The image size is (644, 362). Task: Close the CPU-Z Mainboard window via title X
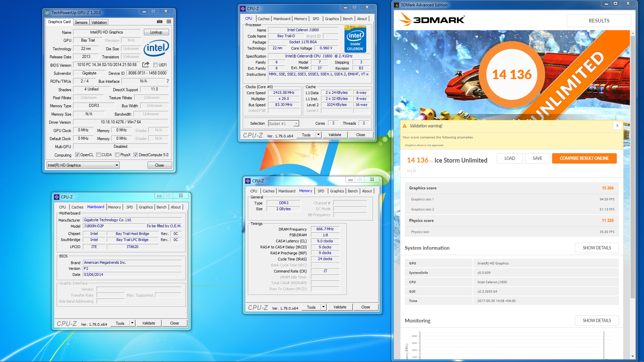click(181, 196)
